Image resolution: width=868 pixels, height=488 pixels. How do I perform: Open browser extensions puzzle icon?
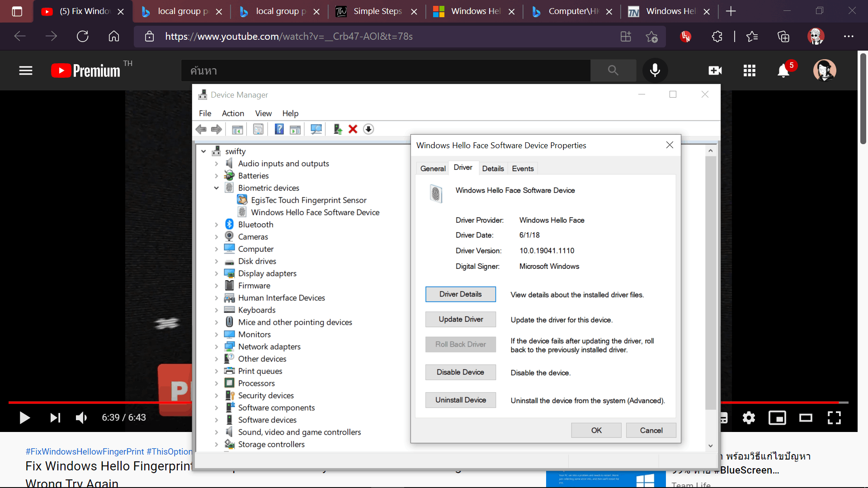point(717,36)
